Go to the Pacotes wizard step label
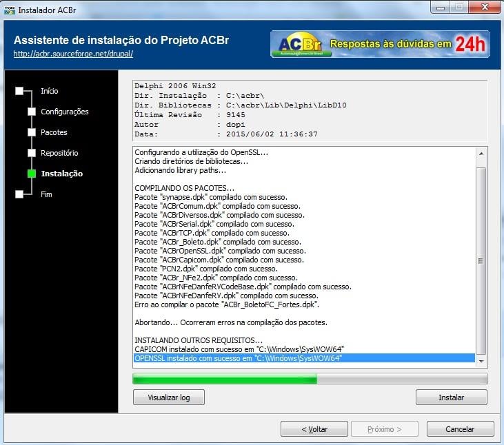The image size is (504, 445). (x=54, y=132)
